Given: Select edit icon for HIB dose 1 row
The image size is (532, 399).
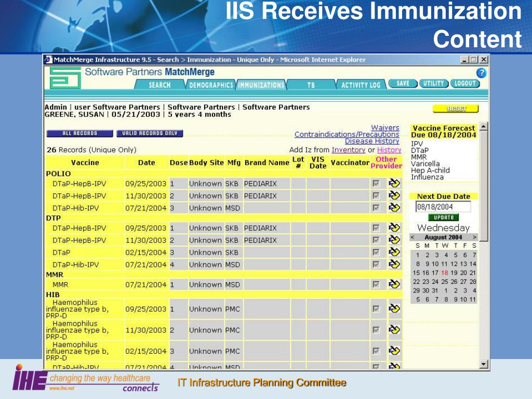Looking at the screenshot, I should coord(394,309).
